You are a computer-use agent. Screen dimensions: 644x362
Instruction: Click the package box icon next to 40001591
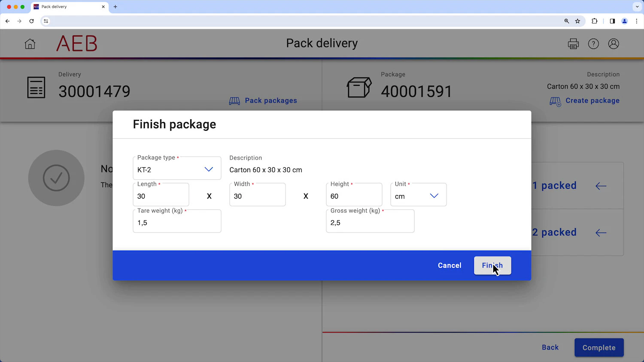coord(359,87)
